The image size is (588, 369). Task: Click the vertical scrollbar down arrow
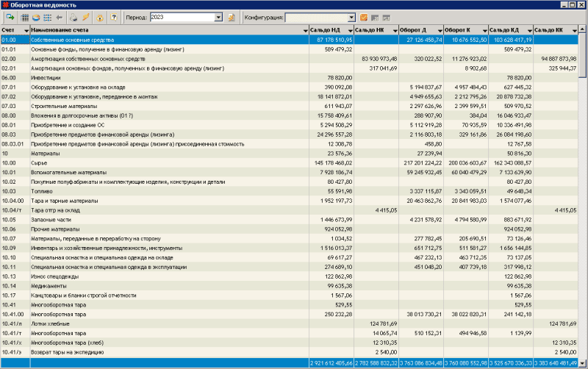pos(583,364)
